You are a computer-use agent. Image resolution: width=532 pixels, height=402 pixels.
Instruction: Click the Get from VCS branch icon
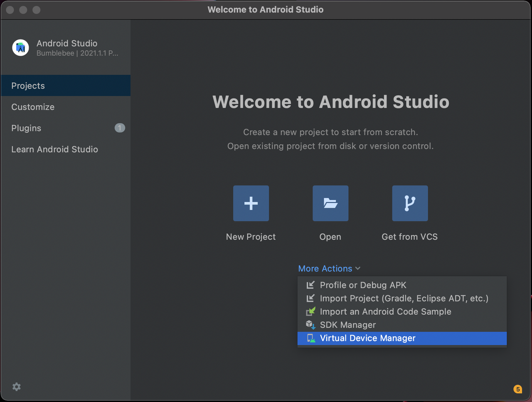[410, 203]
